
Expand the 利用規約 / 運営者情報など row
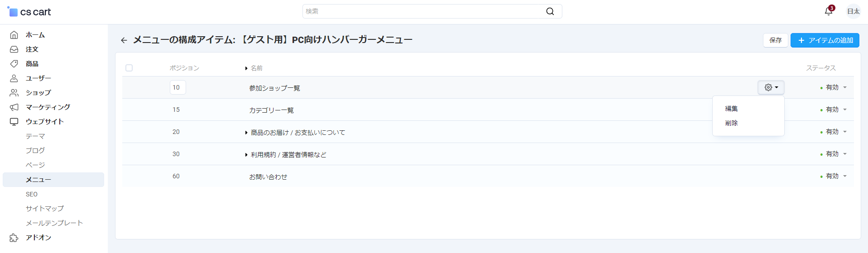(x=246, y=155)
